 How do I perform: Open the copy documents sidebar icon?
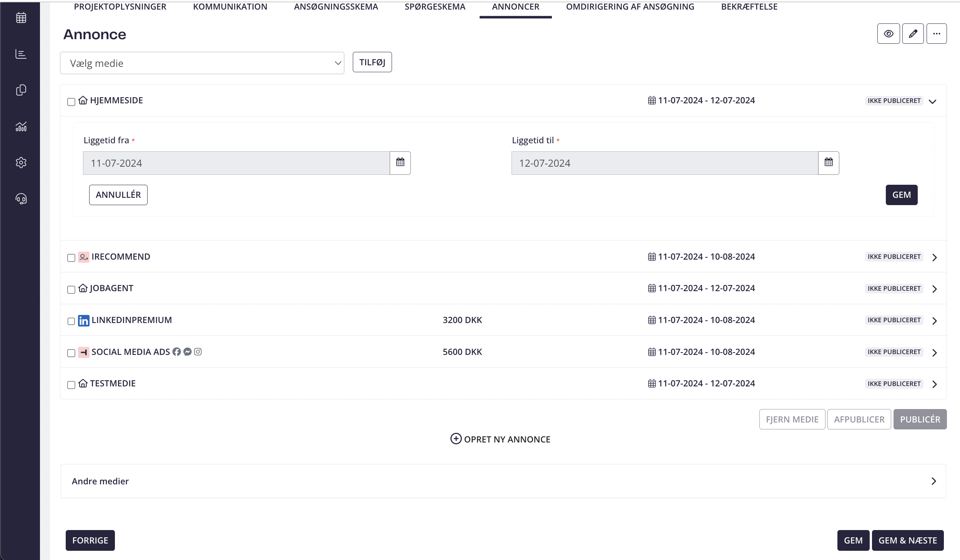click(x=21, y=90)
